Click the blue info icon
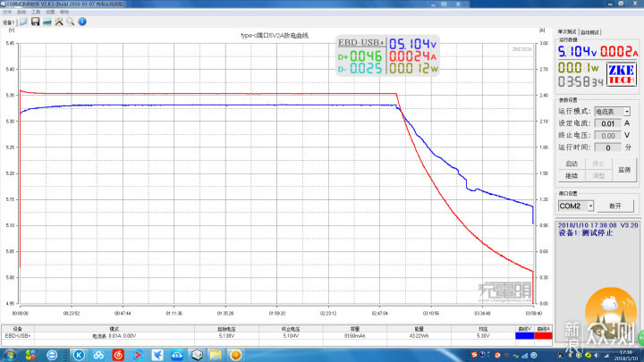 coord(81,21)
